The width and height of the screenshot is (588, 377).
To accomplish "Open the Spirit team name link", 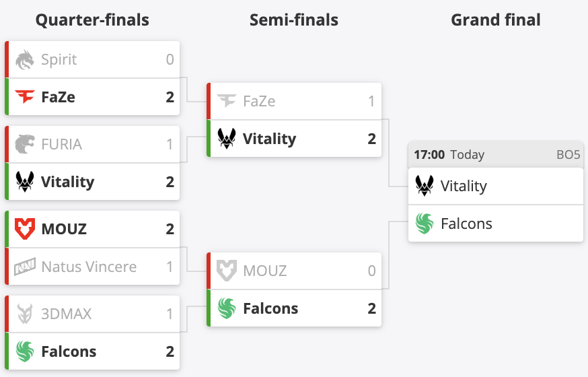I will coord(59,60).
